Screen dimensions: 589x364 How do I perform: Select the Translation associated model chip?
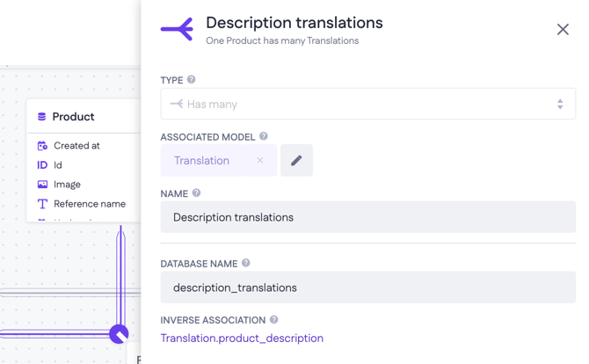click(202, 161)
